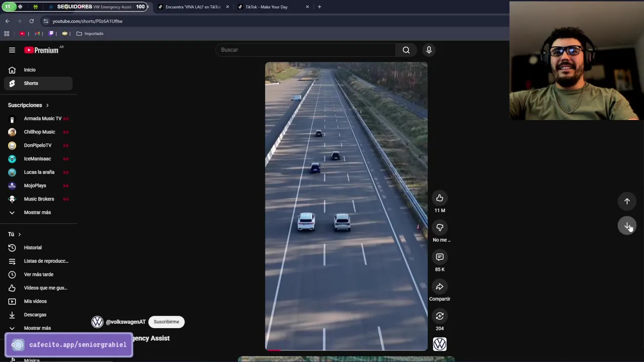The image size is (644, 362).
Task: Reload the page
Action: coord(31,21)
